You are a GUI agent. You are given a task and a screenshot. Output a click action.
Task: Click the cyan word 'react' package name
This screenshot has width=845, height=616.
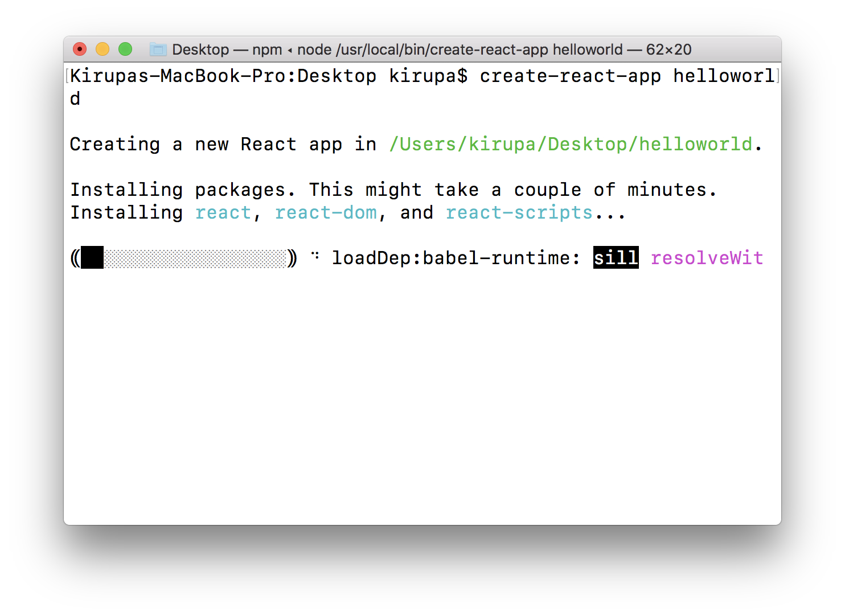tap(223, 212)
